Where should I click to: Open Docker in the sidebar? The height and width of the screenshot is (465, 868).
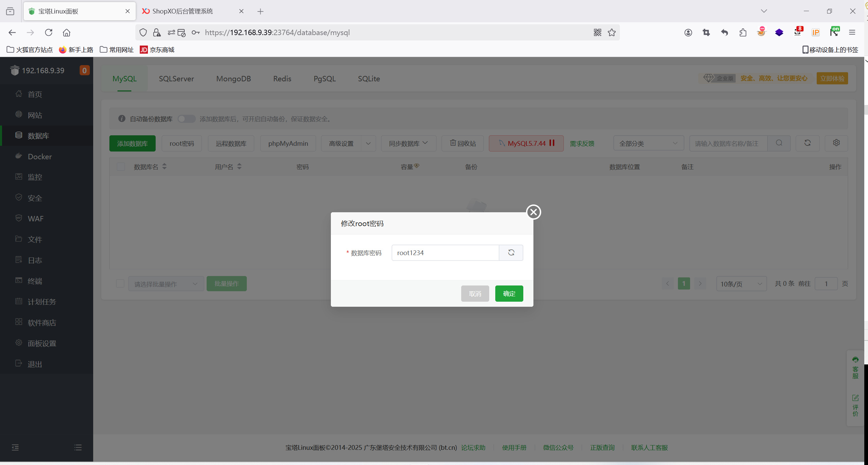40,157
